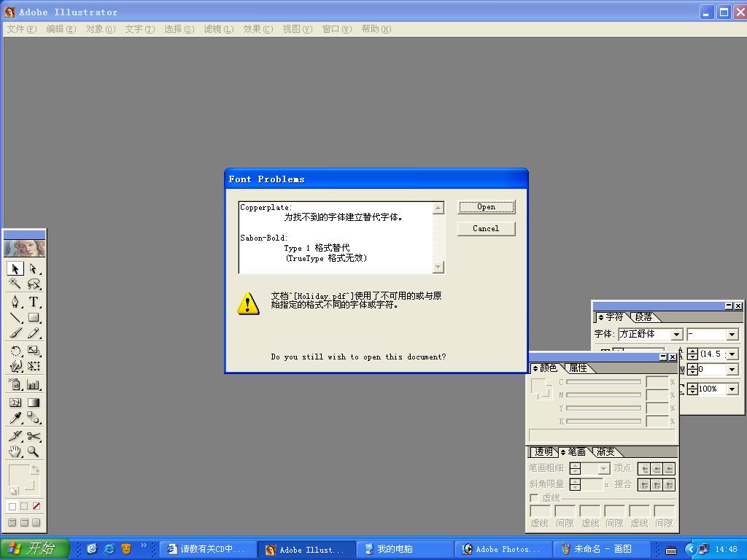This screenshot has width=747, height=560.
Task: Open the 字体 font family dropdown
Action: coord(676,335)
